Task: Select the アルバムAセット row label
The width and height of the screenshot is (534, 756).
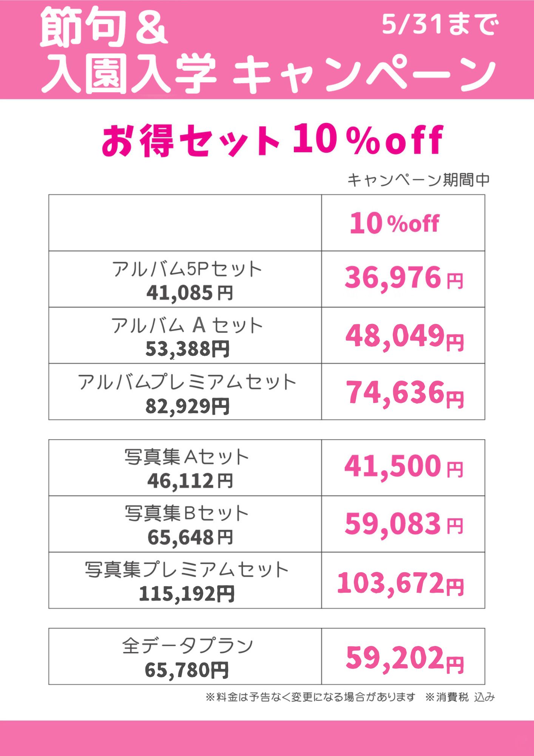Action: pos(187,325)
